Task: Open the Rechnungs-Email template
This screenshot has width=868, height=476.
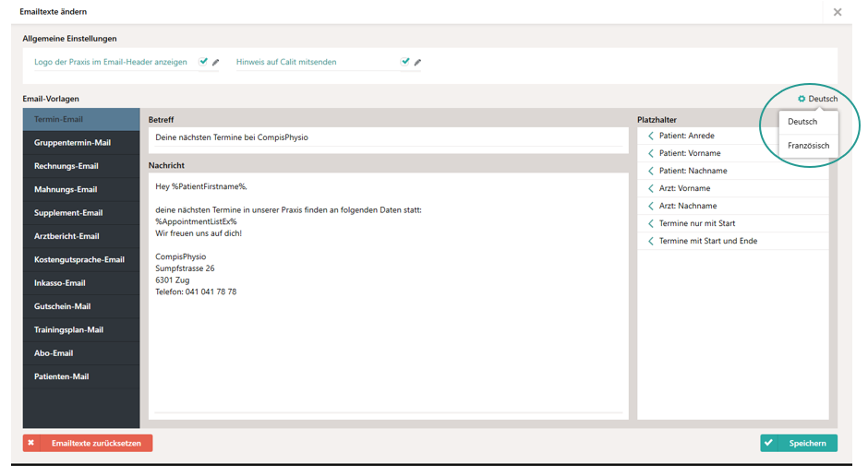Action: 81,166
